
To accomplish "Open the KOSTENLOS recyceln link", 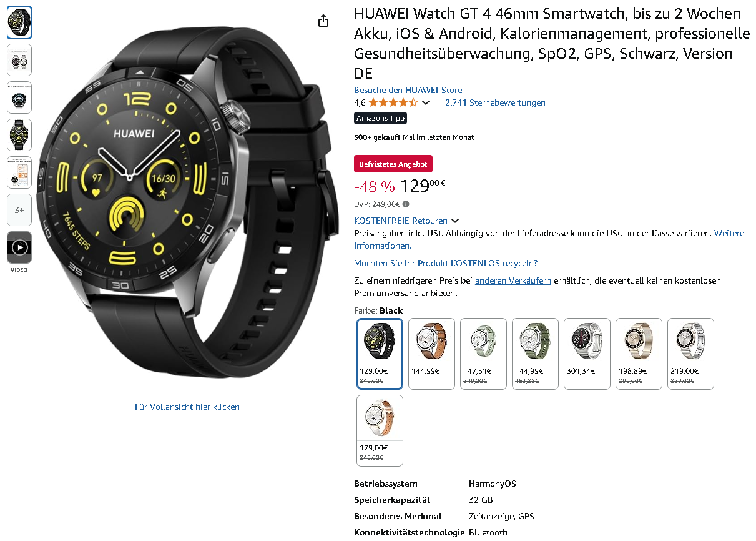I will 446,263.
